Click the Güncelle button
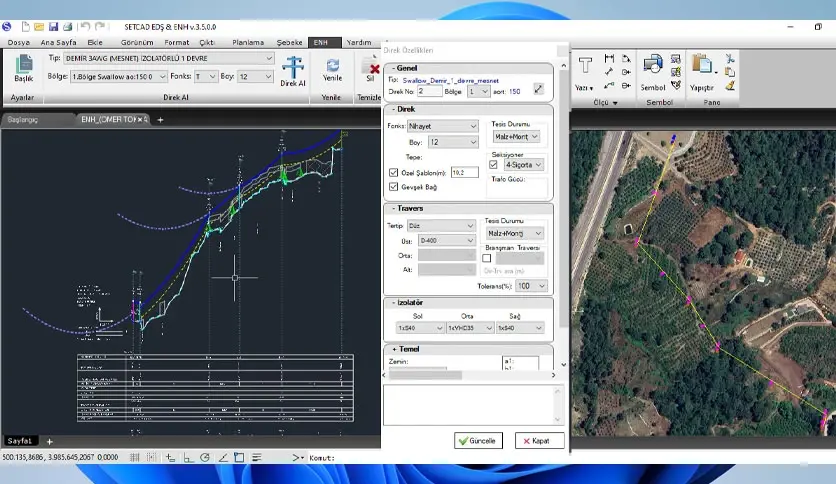 coord(478,441)
